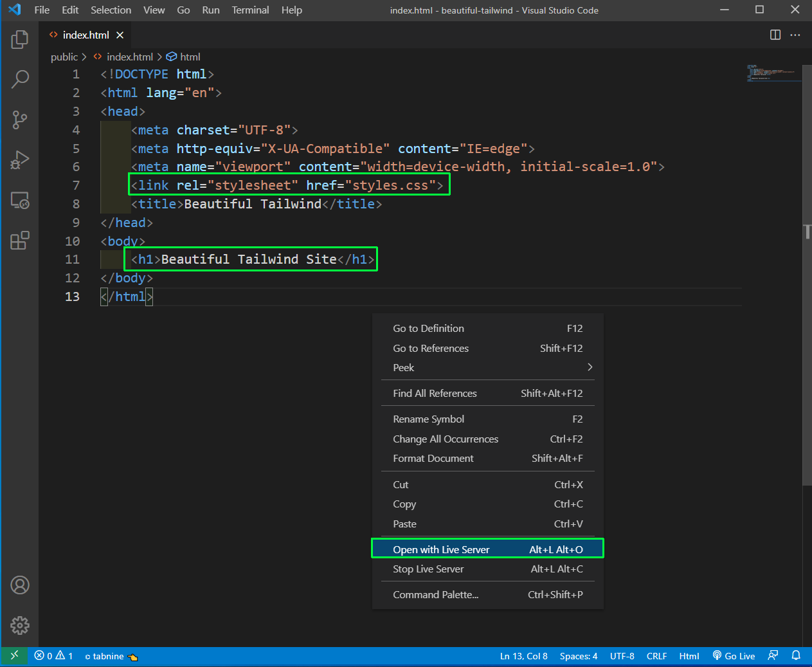Open the Remote Explorer icon
This screenshot has width=812, height=667.
click(x=20, y=201)
